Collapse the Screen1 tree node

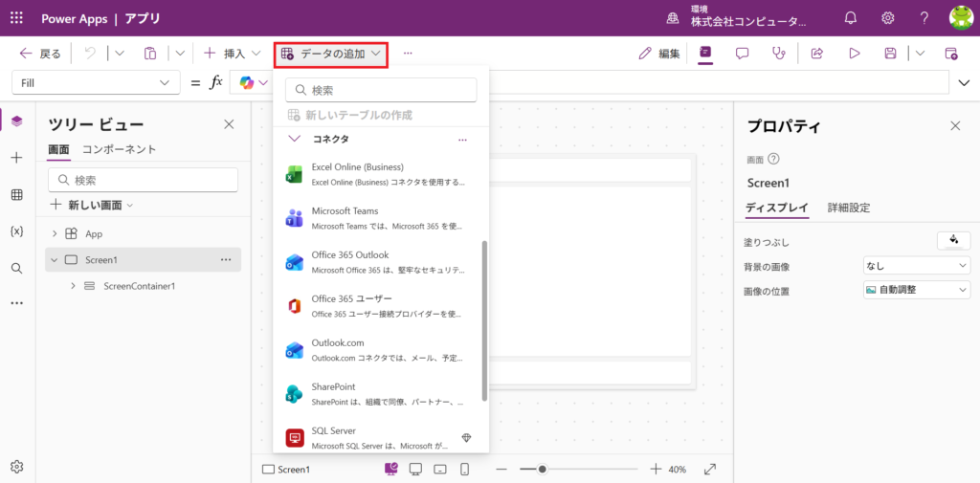click(x=55, y=260)
